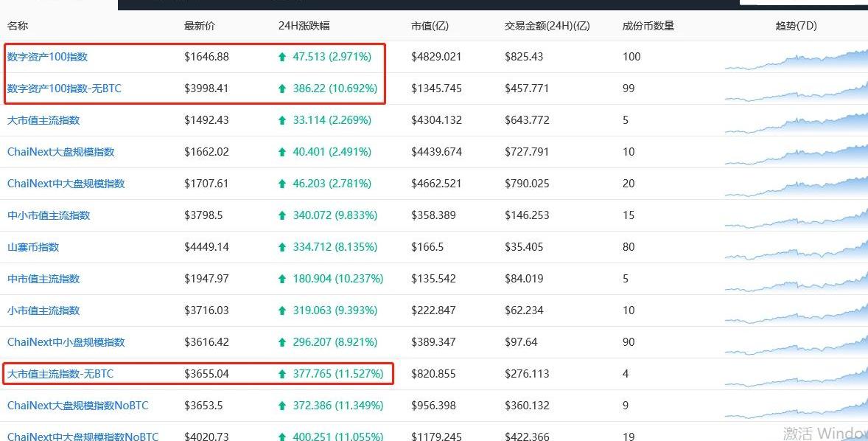Click the green up arrow beside 386.22 (10.692%)

(x=282, y=88)
